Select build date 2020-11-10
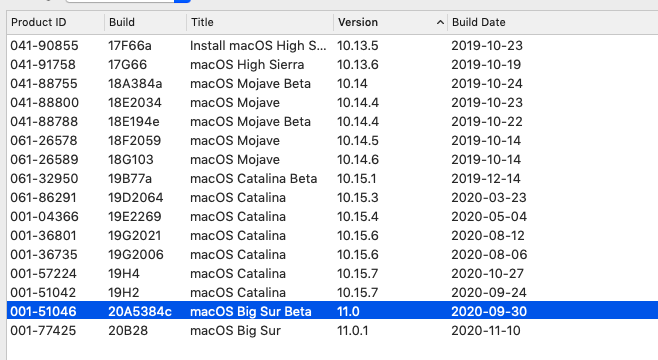Image resolution: width=658 pixels, height=360 pixels. click(486, 331)
